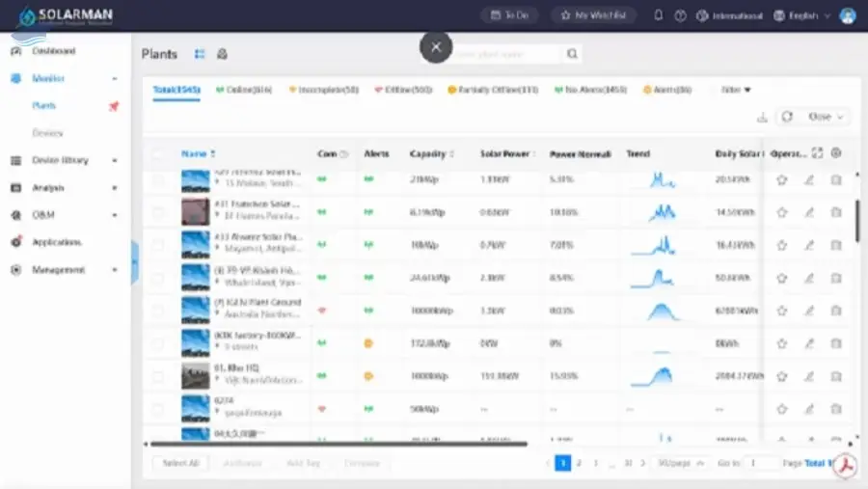Open the floating PDF icon
Image resolution: width=868 pixels, height=489 pixels.
tap(845, 466)
